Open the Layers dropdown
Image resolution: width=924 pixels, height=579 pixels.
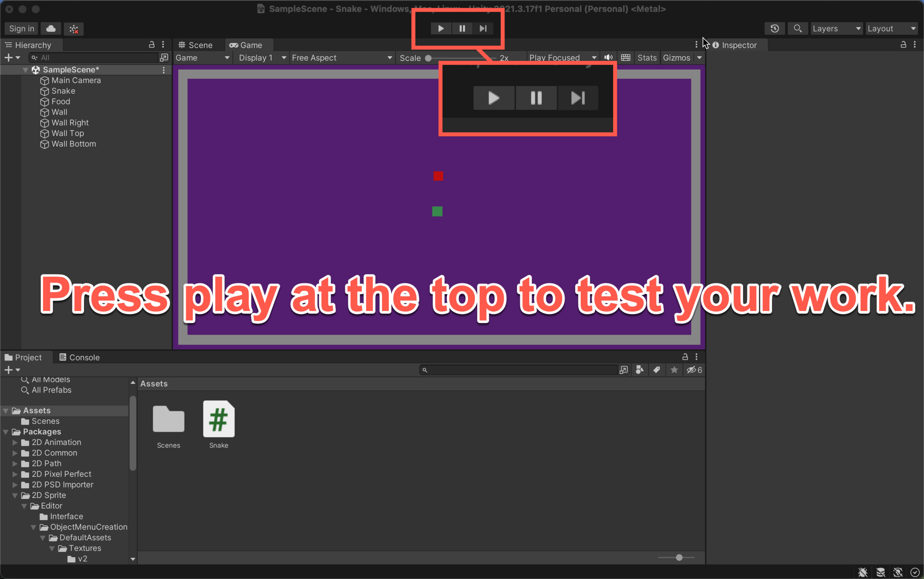tap(836, 29)
